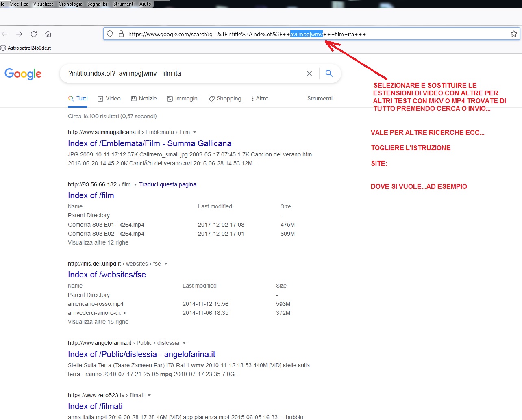Screen dimensions: 522x420
Task: Expand the Altro more options
Action: coord(260,99)
